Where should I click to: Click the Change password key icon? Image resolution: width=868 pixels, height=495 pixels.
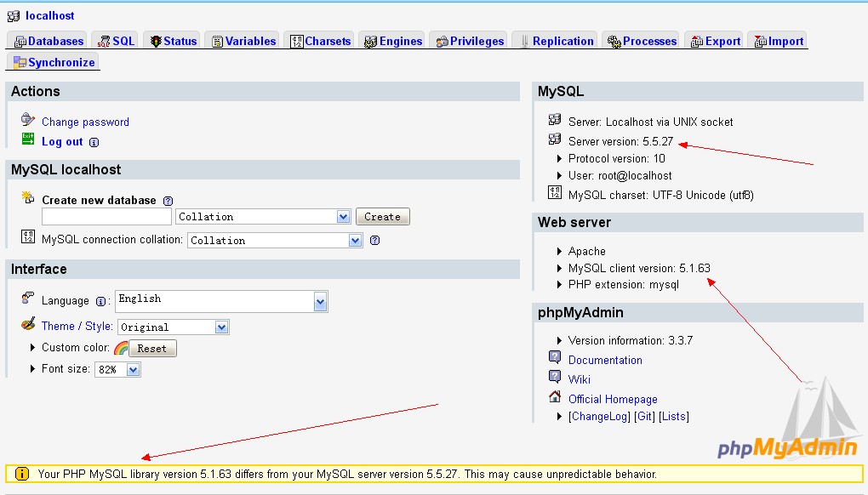[28, 119]
